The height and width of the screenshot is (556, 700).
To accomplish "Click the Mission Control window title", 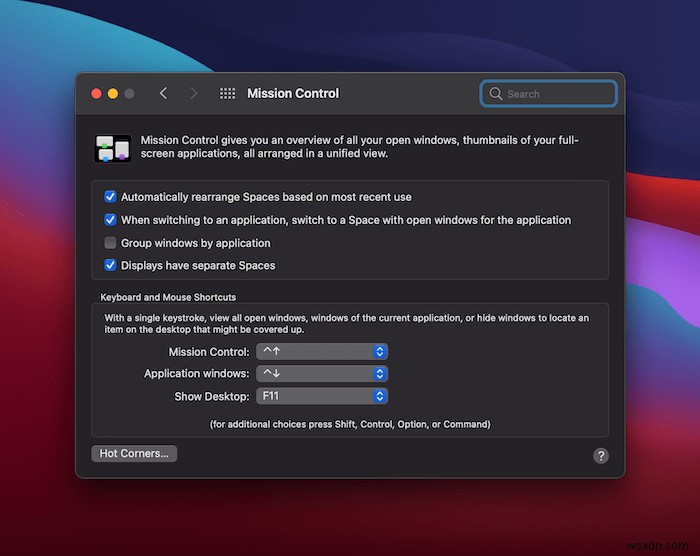I will [293, 93].
